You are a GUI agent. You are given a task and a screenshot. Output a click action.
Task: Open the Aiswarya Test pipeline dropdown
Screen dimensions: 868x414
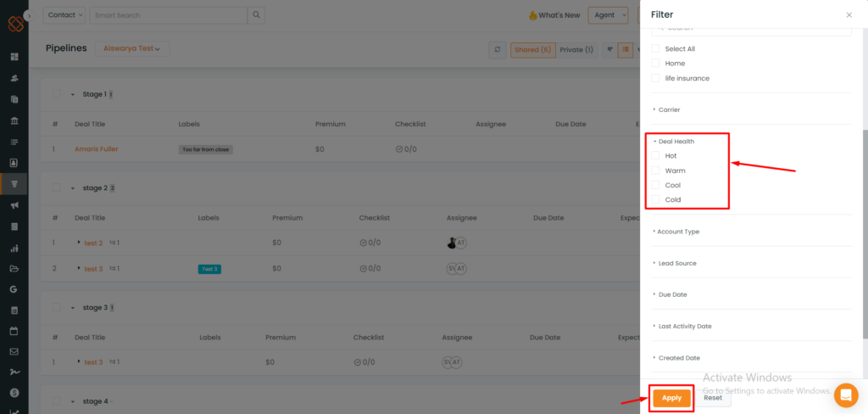(x=132, y=48)
